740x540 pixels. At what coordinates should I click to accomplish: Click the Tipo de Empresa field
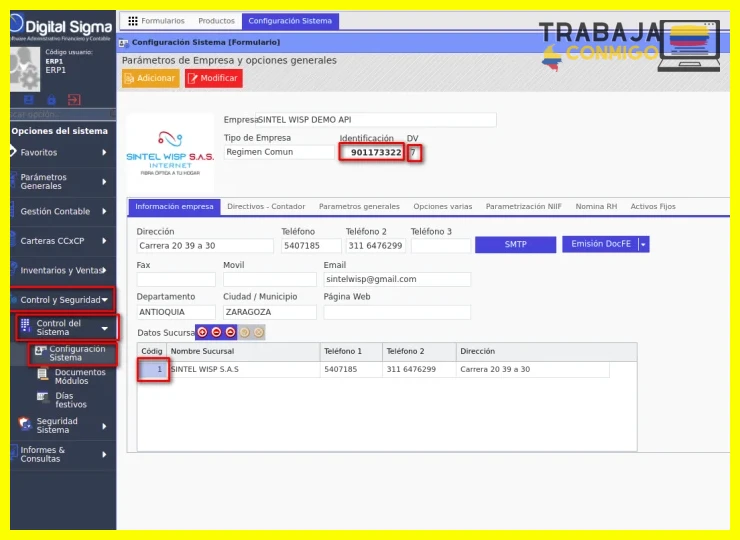[x=279, y=152]
